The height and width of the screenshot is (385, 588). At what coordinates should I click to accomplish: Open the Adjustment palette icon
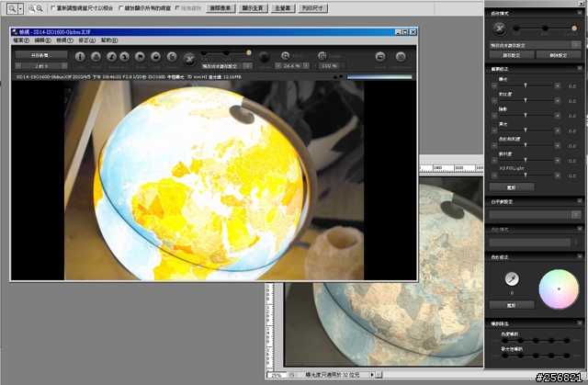(x=401, y=57)
